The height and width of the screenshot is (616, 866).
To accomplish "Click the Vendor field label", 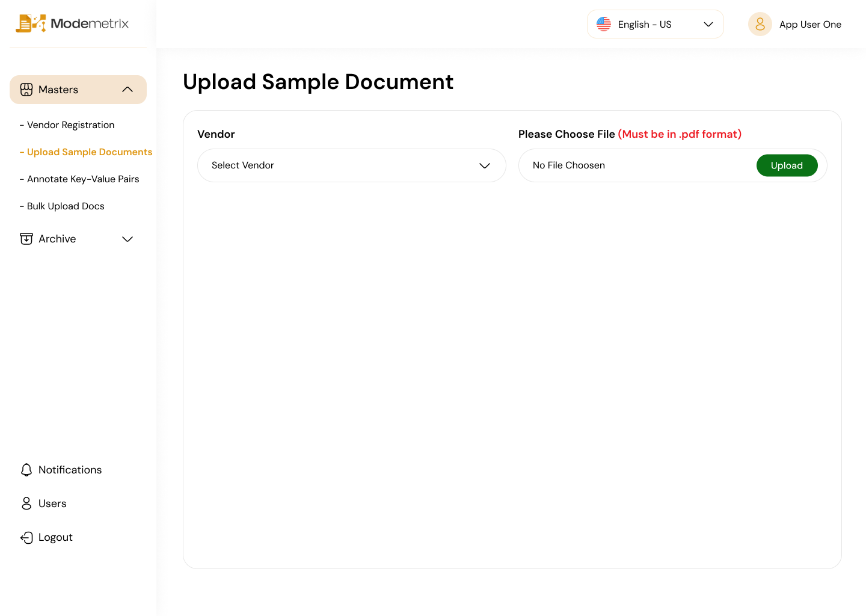I will click(216, 134).
